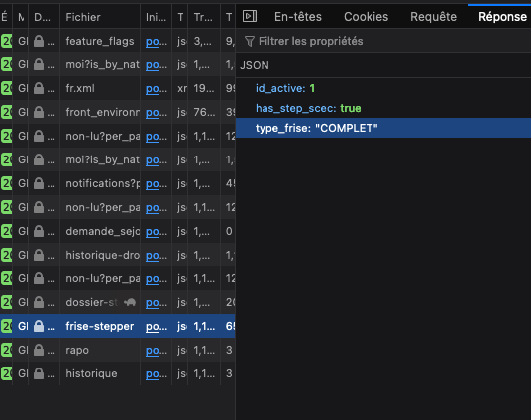
Task: Click the turtle slow-request icon on dossier row
Action: [130, 302]
